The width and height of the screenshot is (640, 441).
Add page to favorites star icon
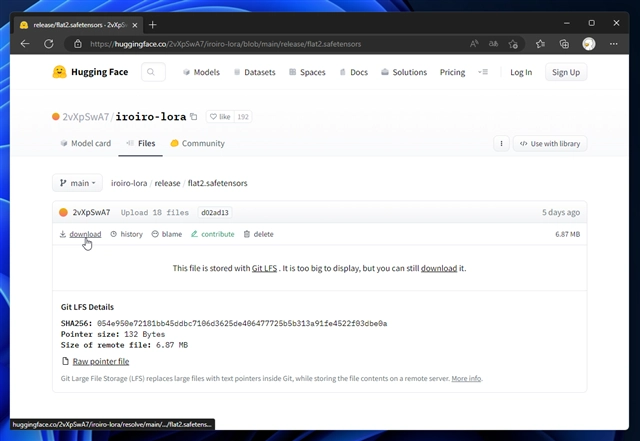[x=513, y=44]
